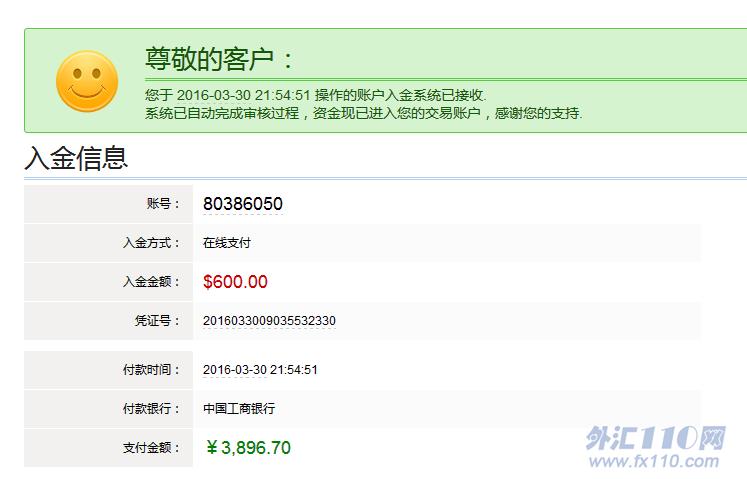The width and height of the screenshot is (747, 479).
Task: Click the 外汇110网 watermark logo
Action: pyautogui.click(x=654, y=438)
